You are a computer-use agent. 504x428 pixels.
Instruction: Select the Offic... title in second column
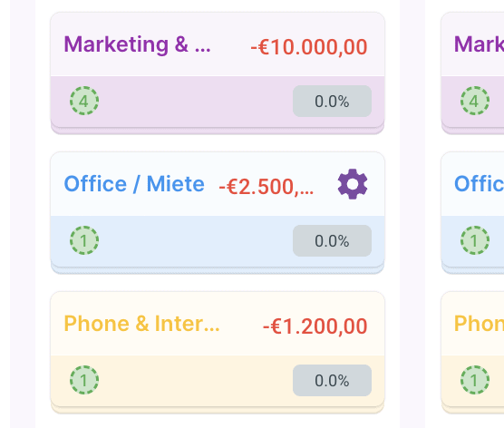click(x=479, y=184)
